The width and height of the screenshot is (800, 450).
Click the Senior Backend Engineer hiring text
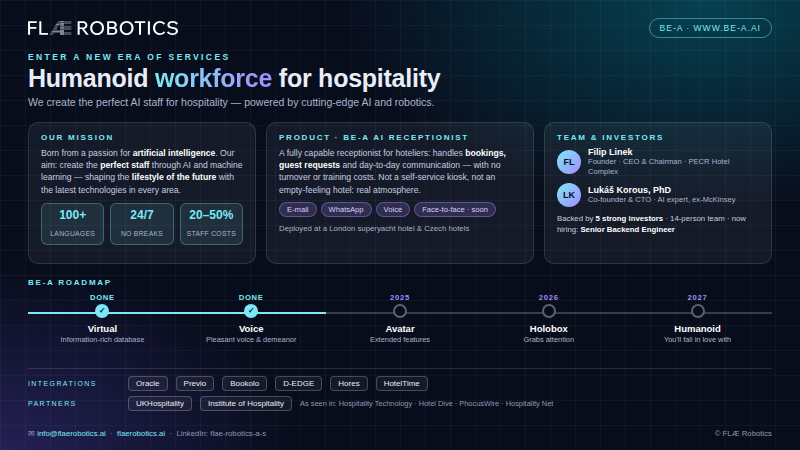point(627,230)
